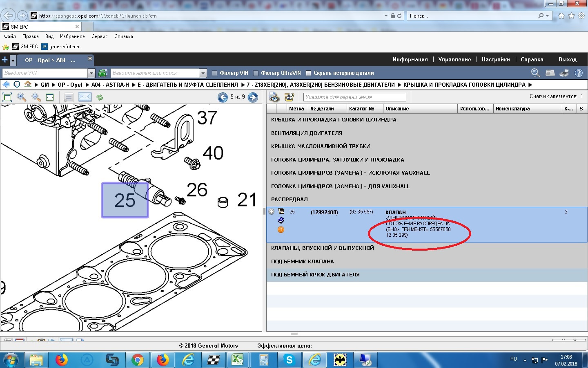Open the browser search provider dropdown

[x=548, y=16]
